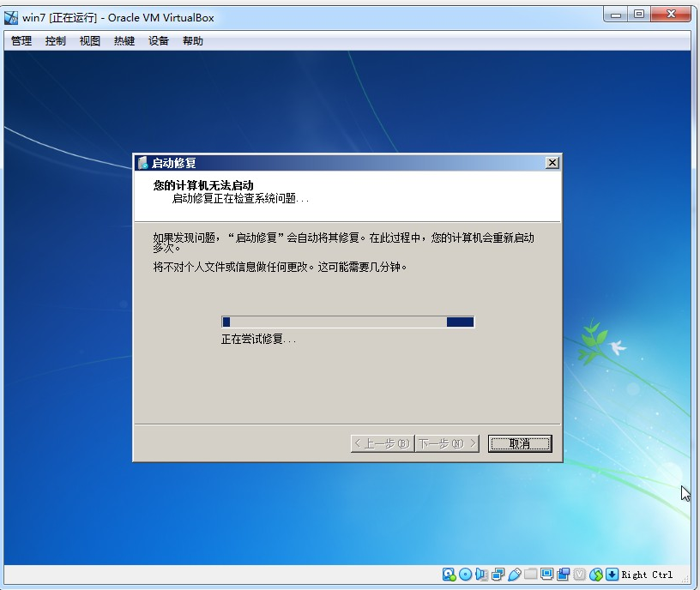Open the 帮助 menu
Viewport: 700px width, 590px height.
(193, 41)
